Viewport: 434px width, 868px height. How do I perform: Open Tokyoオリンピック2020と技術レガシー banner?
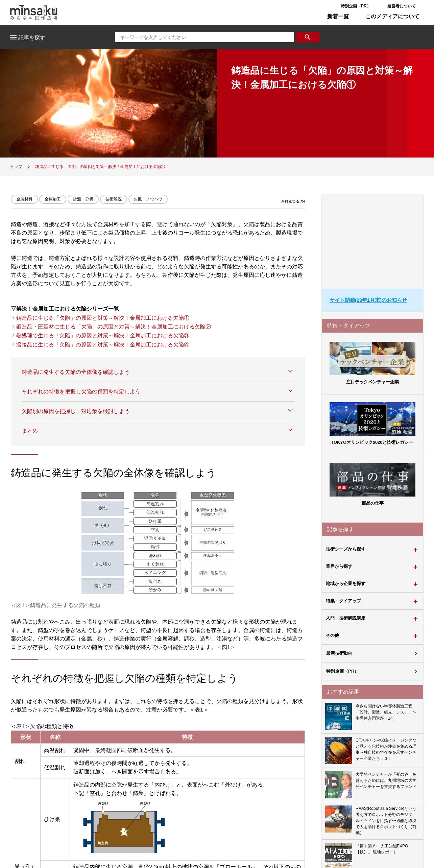(372, 419)
